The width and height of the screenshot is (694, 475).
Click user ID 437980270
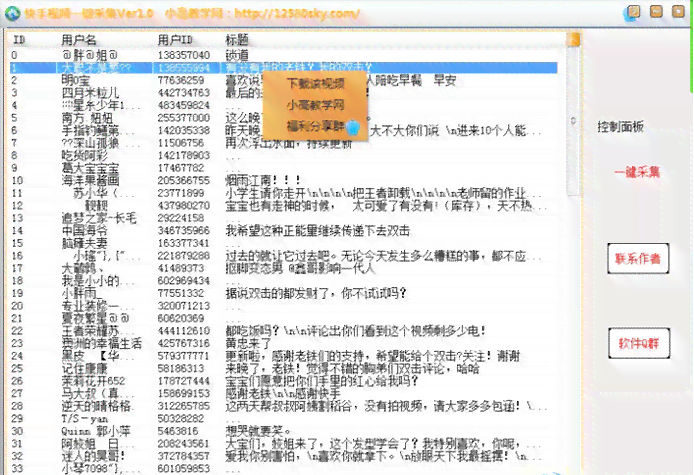pos(184,205)
